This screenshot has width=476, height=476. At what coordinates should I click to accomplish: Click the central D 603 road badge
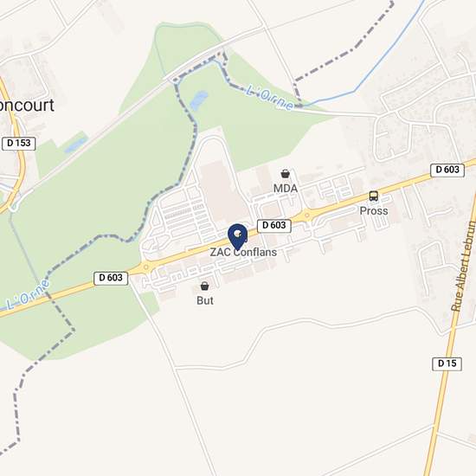[x=274, y=226]
